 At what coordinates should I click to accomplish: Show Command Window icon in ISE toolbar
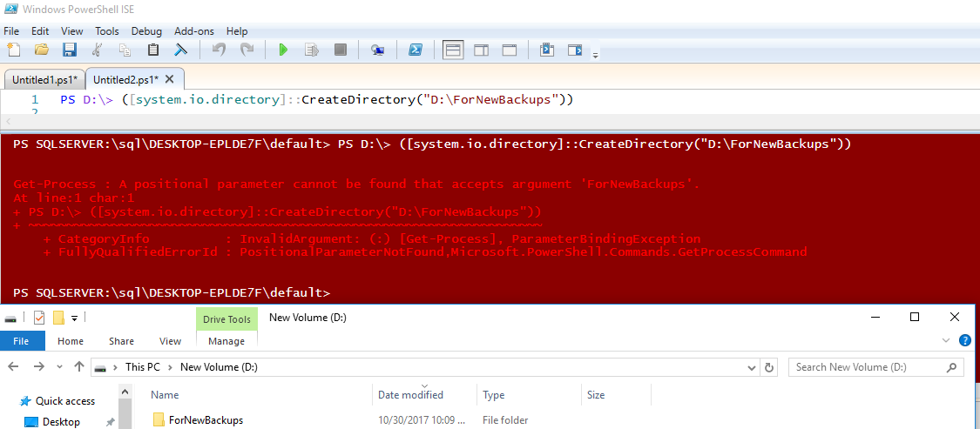coord(547,50)
